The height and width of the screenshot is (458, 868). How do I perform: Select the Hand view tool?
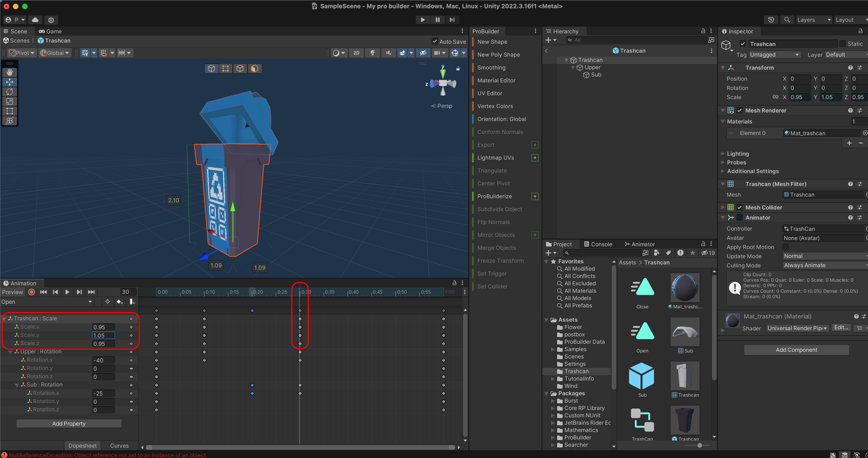(9, 72)
